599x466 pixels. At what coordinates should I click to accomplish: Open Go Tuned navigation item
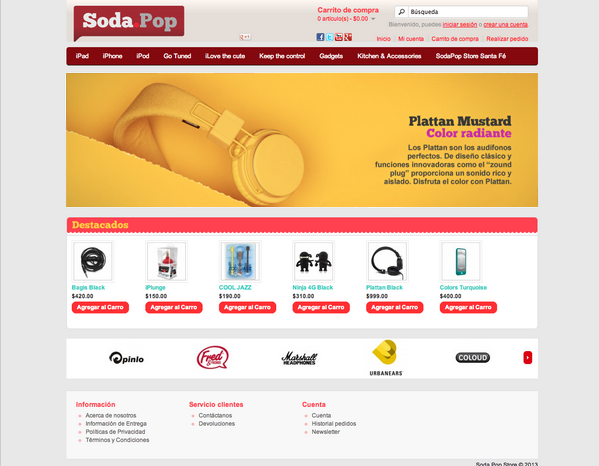[177, 56]
